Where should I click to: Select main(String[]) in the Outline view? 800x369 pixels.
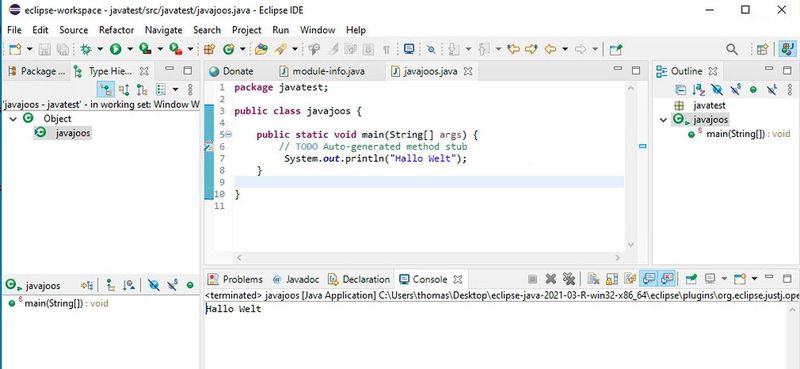pos(738,134)
